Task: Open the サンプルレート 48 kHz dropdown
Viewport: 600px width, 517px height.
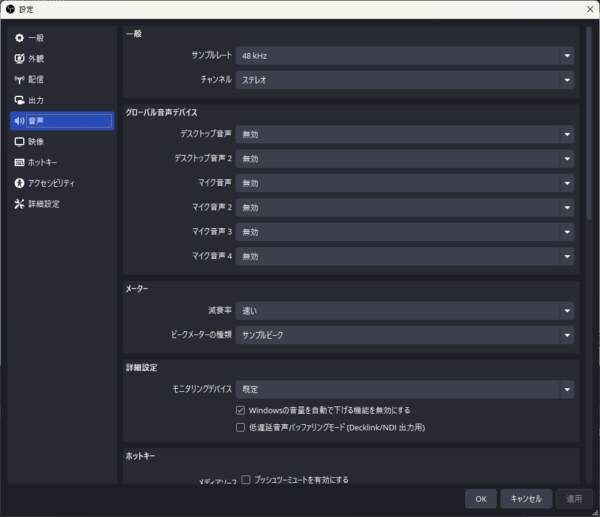Action: point(404,56)
